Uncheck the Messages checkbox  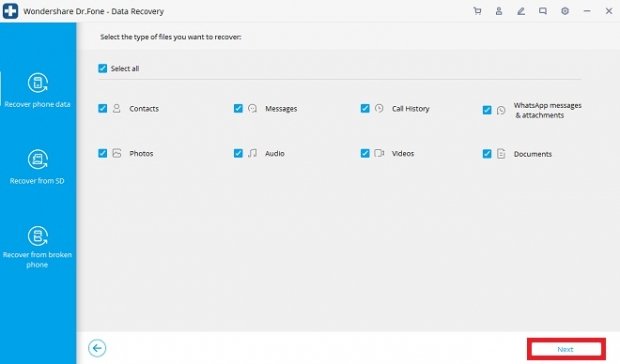pyautogui.click(x=238, y=108)
